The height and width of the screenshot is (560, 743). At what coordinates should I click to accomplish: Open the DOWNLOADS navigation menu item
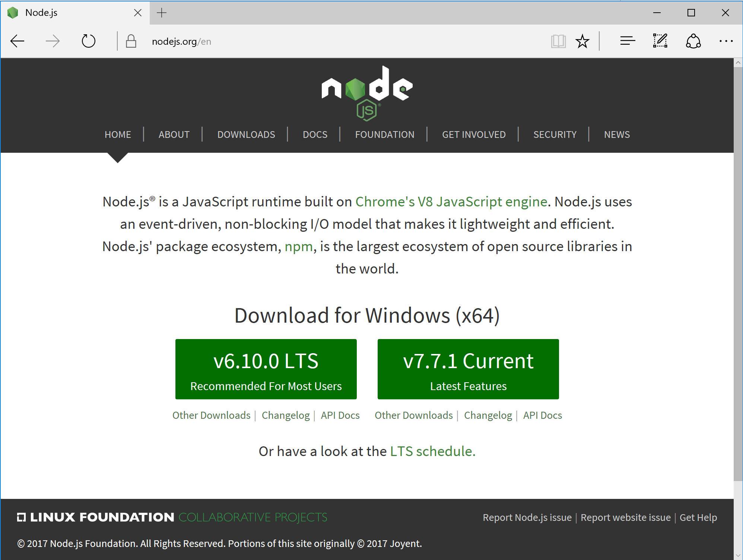coord(246,134)
